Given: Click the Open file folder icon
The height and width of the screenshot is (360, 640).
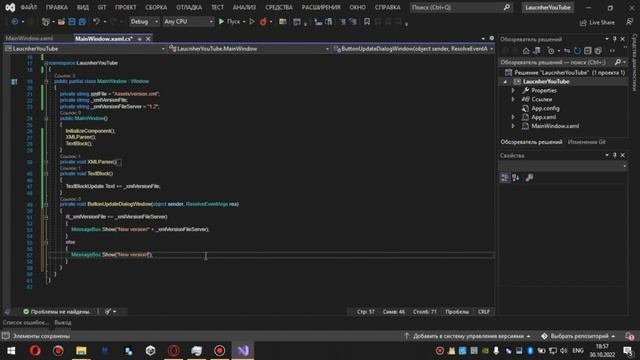Looking at the screenshot, I should (61, 22).
